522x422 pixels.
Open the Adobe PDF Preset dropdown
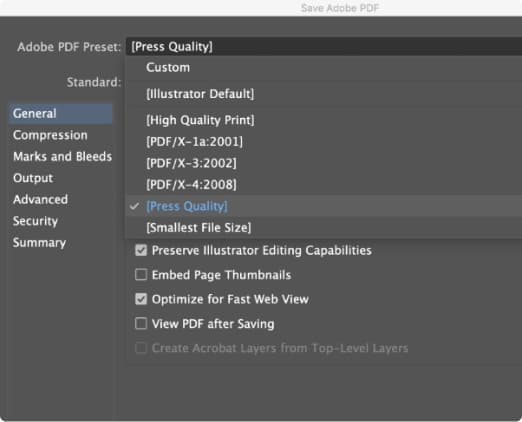click(x=323, y=46)
